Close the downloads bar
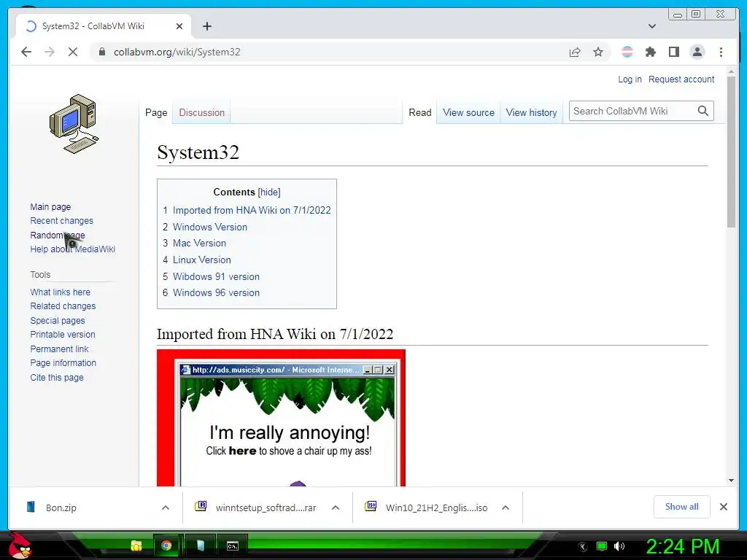The image size is (747, 560). (x=723, y=507)
